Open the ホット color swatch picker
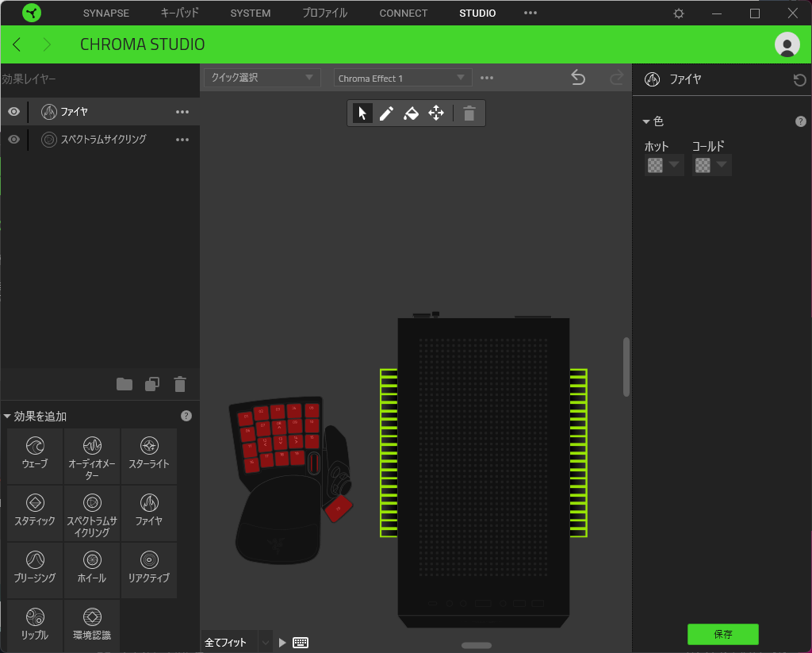The image size is (812, 653). [663, 165]
